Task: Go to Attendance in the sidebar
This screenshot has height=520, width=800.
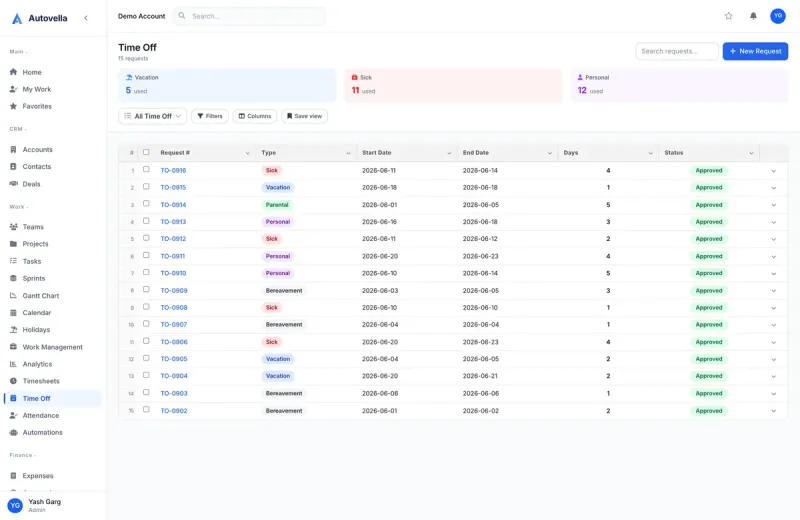Action: [x=41, y=415]
